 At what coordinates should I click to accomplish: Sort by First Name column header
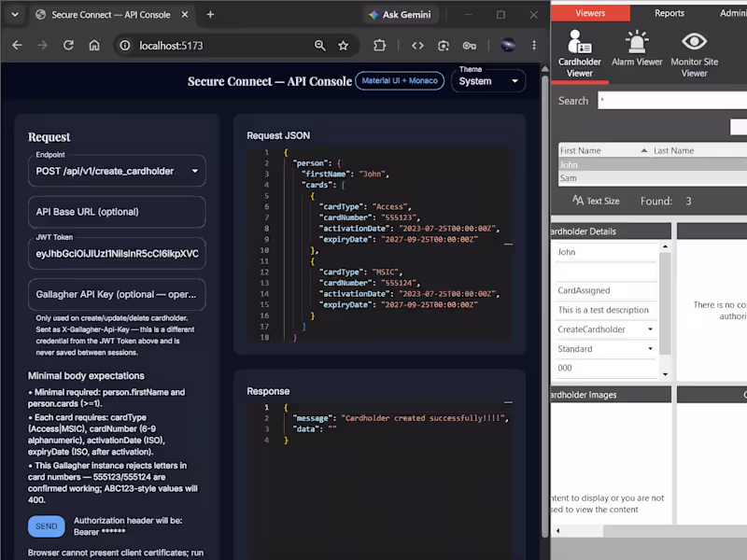[x=603, y=150]
